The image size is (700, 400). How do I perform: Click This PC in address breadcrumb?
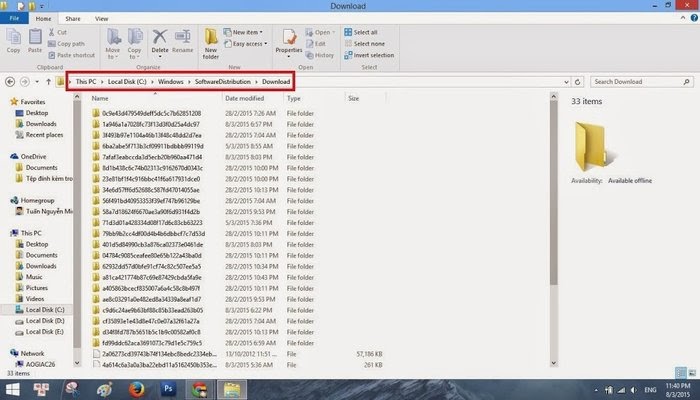[86, 82]
